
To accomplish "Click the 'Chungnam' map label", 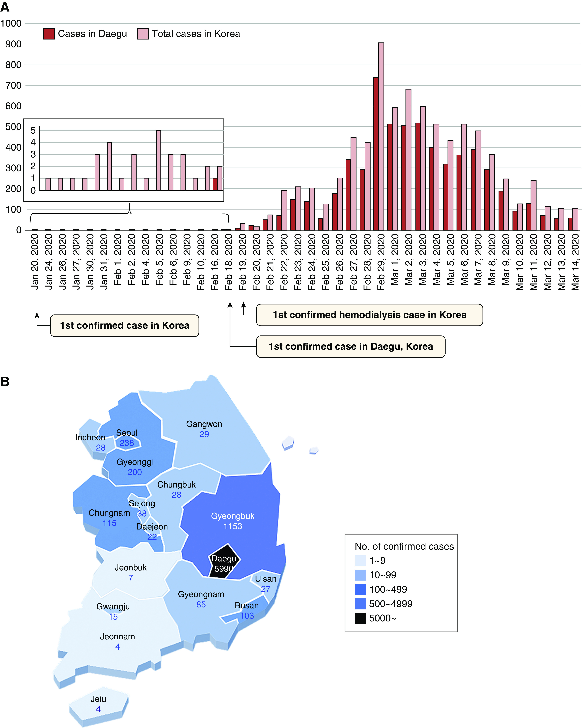I will (109, 513).
